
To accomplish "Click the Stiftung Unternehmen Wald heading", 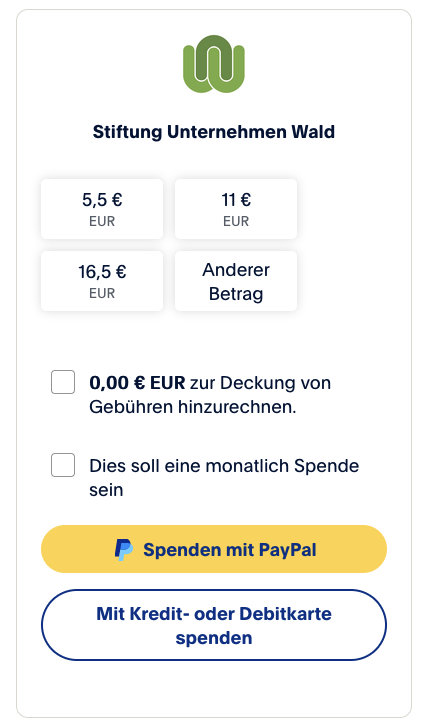I will click(x=214, y=131).
